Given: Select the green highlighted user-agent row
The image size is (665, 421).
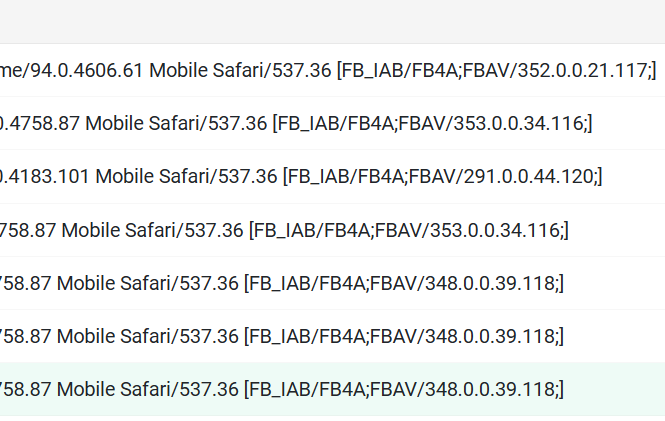Looking at the screenshot, I should pyautogui.click(x=332, y=389).
